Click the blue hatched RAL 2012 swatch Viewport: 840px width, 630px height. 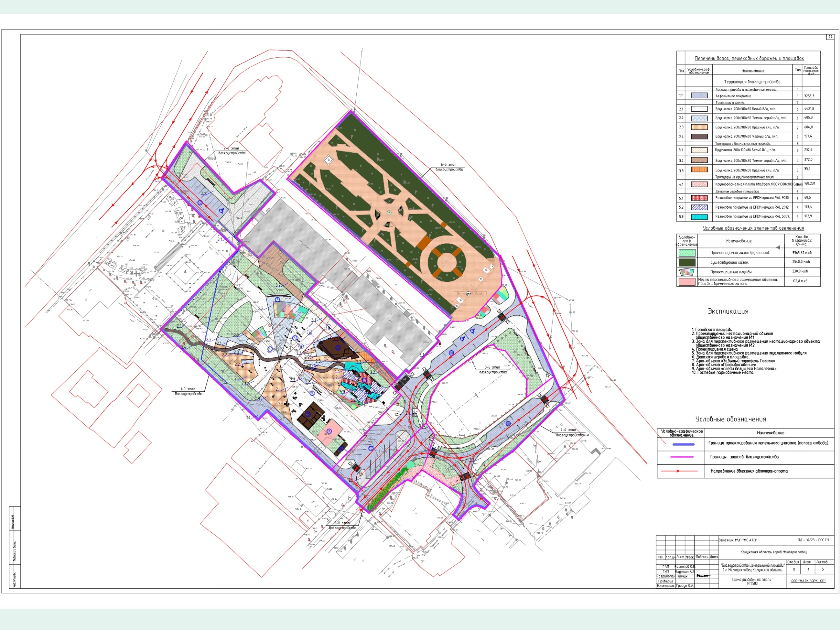pos(699,207)
